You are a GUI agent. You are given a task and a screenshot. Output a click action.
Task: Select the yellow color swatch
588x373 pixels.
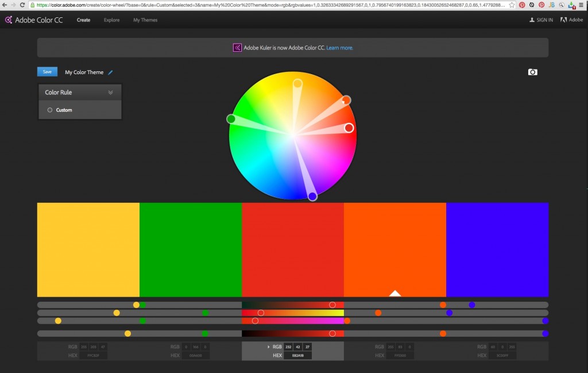[88, 249]
